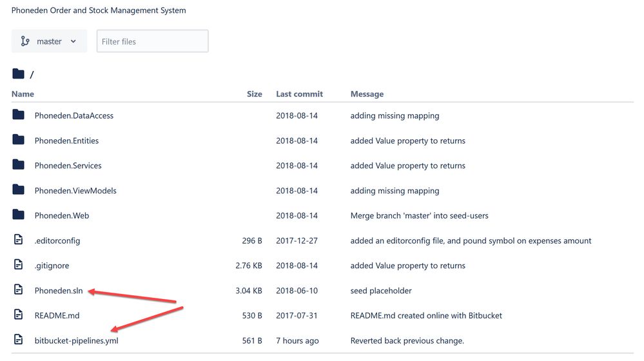Screen dimensions: 644x361
Task: Click the 296 B size value
Action: click(252, 241)
